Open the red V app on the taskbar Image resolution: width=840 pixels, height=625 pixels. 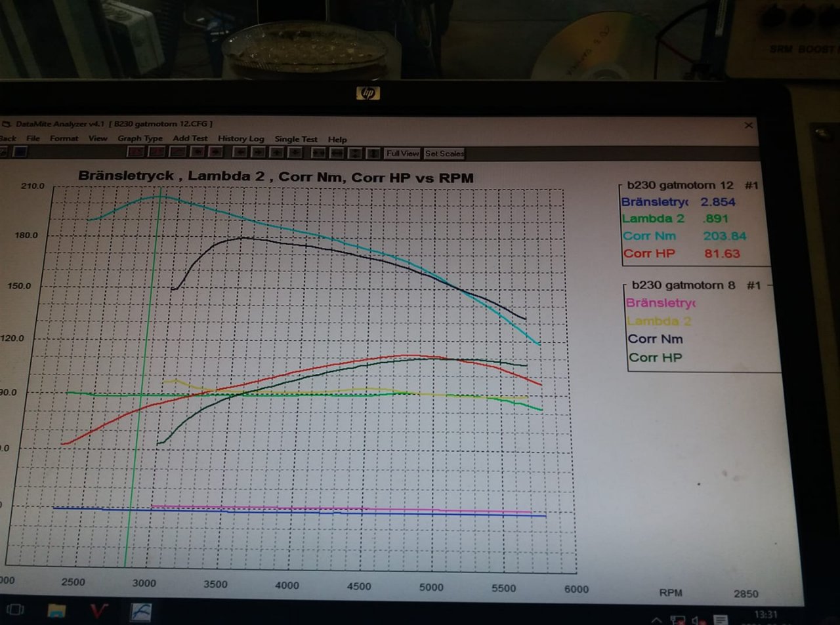click(x=98, y=611)
